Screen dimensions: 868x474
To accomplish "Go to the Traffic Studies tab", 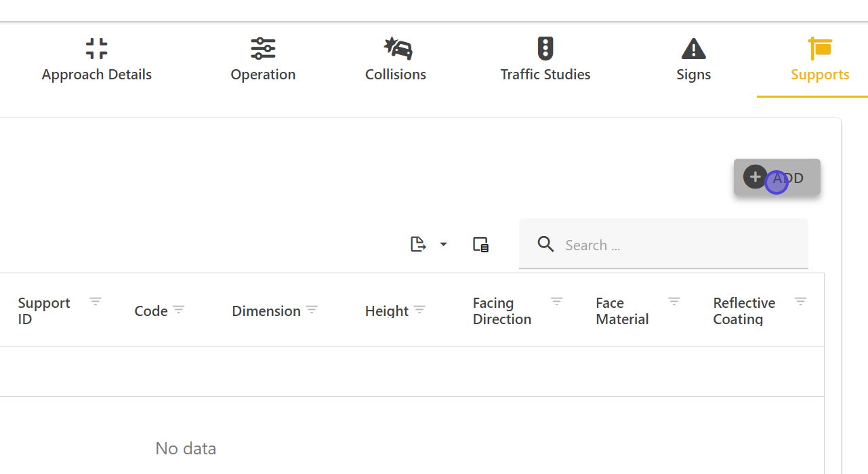I will (545, 60).
